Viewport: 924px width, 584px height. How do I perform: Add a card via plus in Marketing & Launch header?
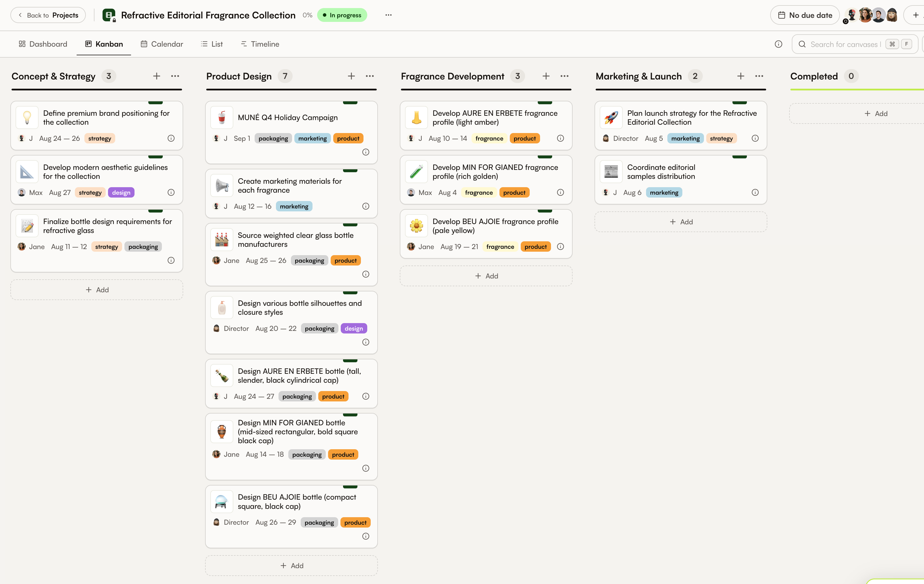pos(741,76)
